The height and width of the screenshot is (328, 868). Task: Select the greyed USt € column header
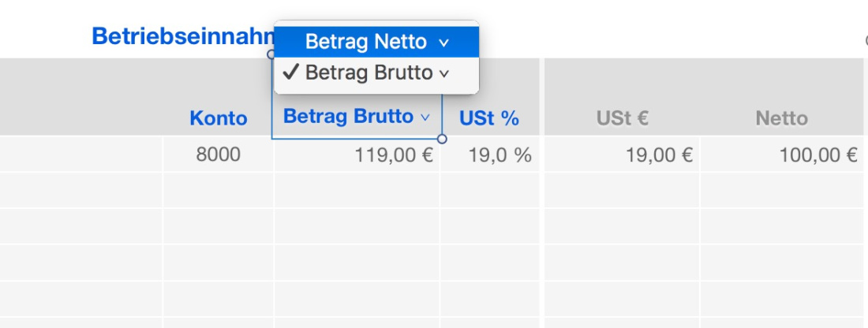pos(623,118)
